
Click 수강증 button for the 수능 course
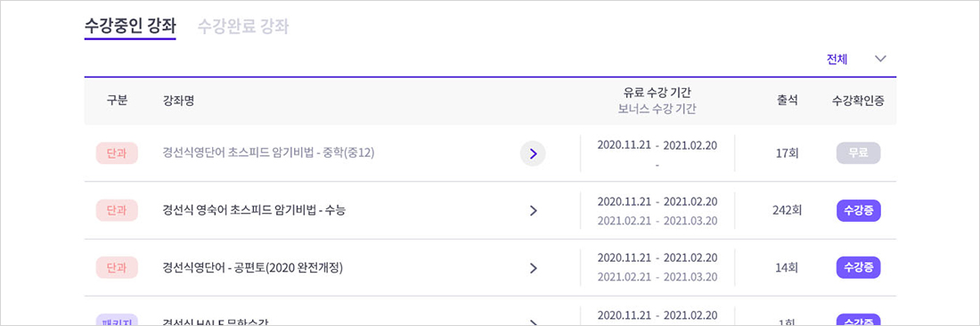[858, 210]
